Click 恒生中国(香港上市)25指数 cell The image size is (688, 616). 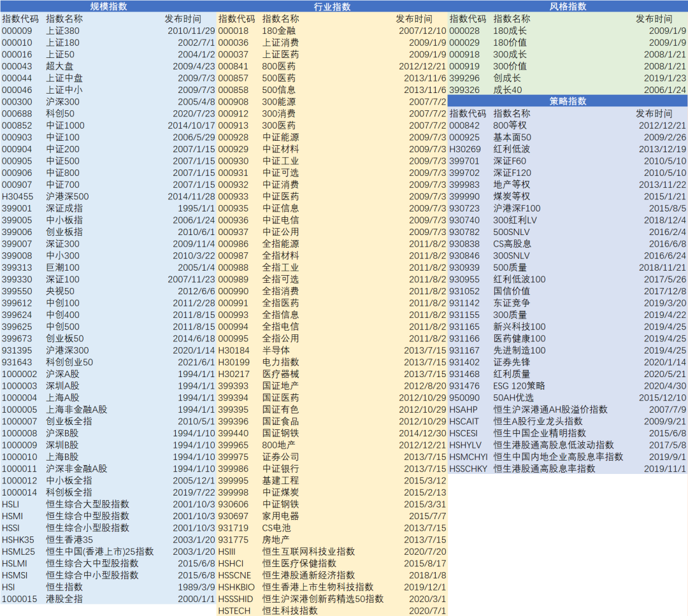(99, 552)
